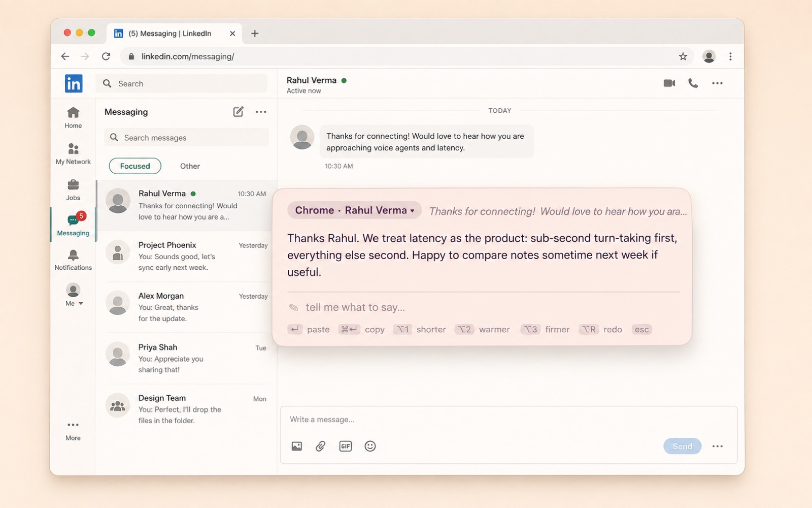
Task: Select the Focused inbox tab
Action: pos(135,166)
